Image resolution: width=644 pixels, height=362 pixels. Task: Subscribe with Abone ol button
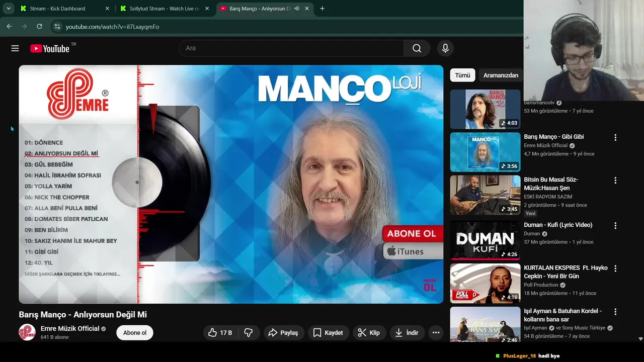135,333
